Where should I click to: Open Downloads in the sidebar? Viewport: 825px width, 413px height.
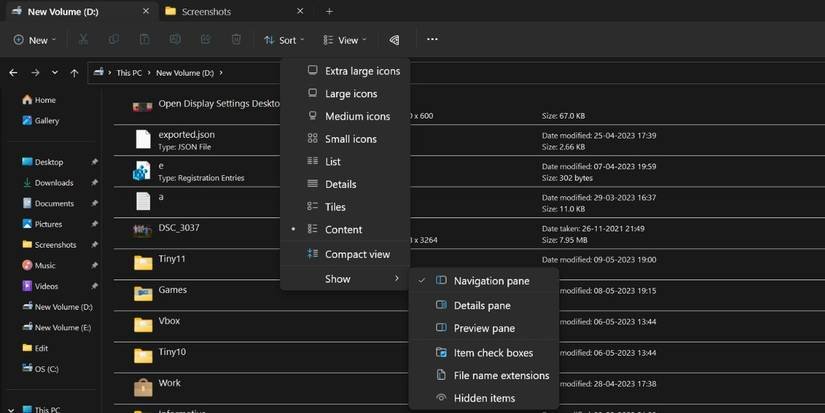[x=54, y=183]
